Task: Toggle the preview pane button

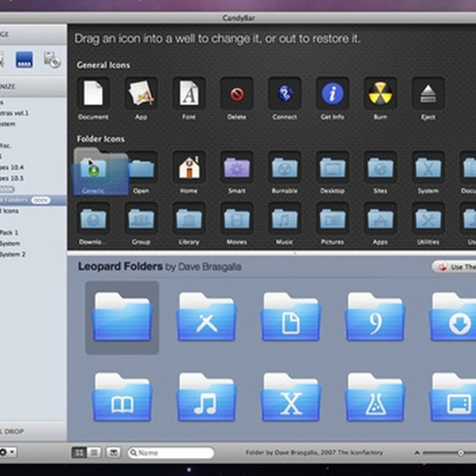Action: click(x=113, y=453)
